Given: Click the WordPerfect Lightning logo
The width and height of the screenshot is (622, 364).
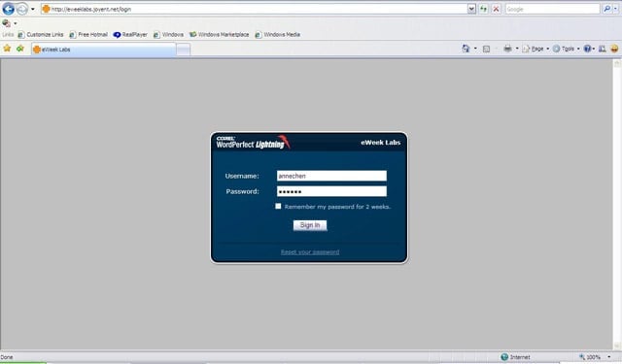Looking at the screenshot, I should pos(253,142).
